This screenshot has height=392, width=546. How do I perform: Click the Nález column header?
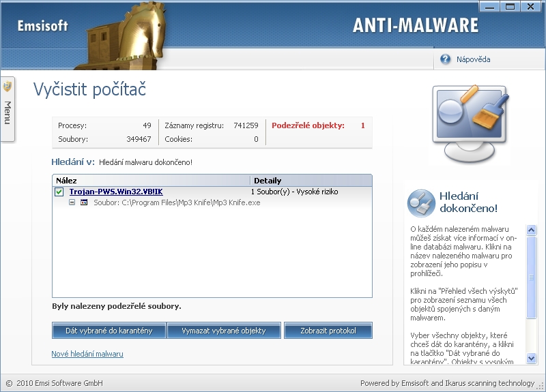pos(151,181)
